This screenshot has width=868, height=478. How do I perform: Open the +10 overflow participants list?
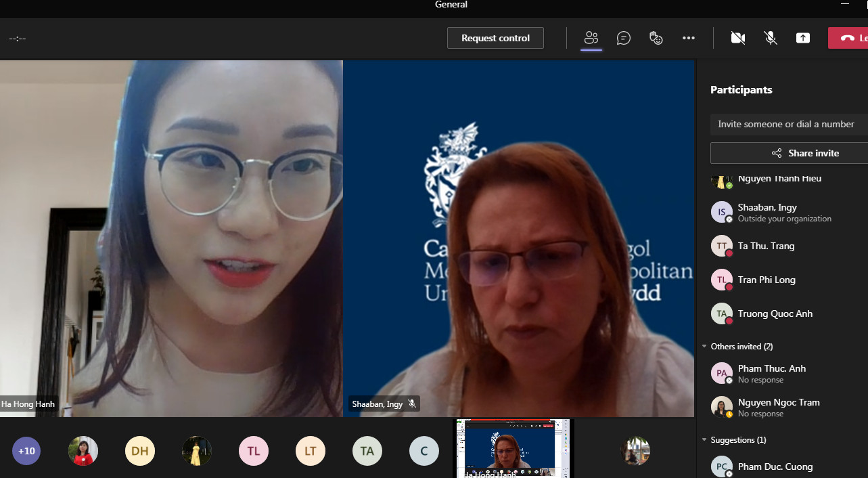[x=26, y=451]
